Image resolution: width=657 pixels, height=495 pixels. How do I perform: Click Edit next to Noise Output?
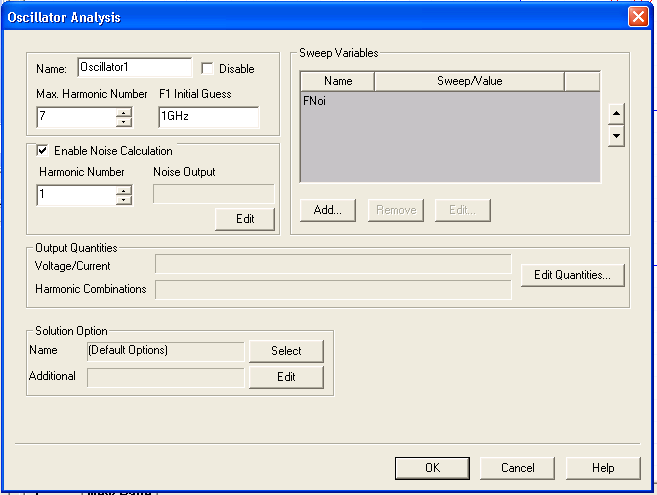pyautogui.click(x=244, y=219)
